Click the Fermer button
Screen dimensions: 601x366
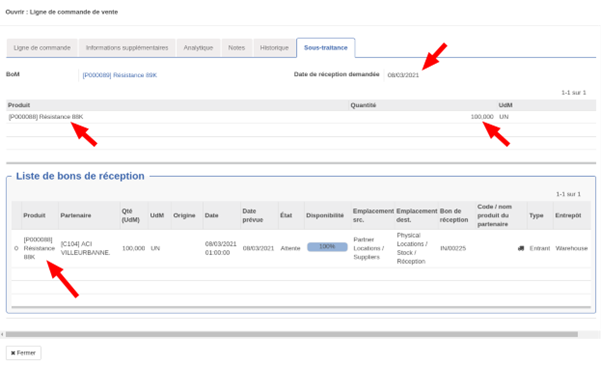pyautogui.click(x=23, y=353)
